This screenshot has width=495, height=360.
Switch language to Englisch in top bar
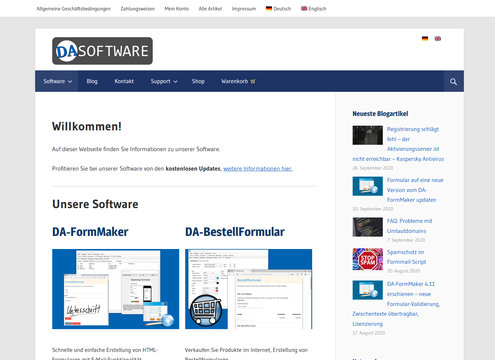coord(313,9)
